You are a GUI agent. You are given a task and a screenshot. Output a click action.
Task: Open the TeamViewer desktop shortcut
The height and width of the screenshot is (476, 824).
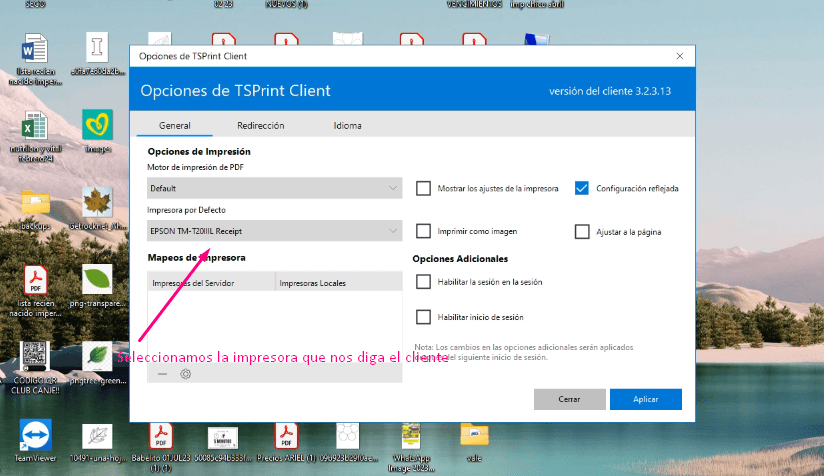click(x=36, y=436)
